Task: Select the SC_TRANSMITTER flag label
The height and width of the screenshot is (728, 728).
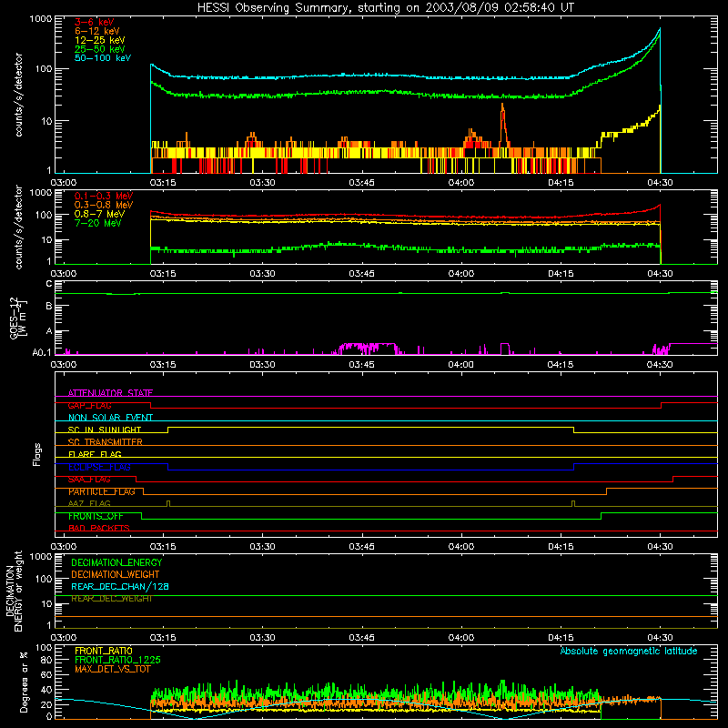Action: pyautogui.click(x=105, y=442)
